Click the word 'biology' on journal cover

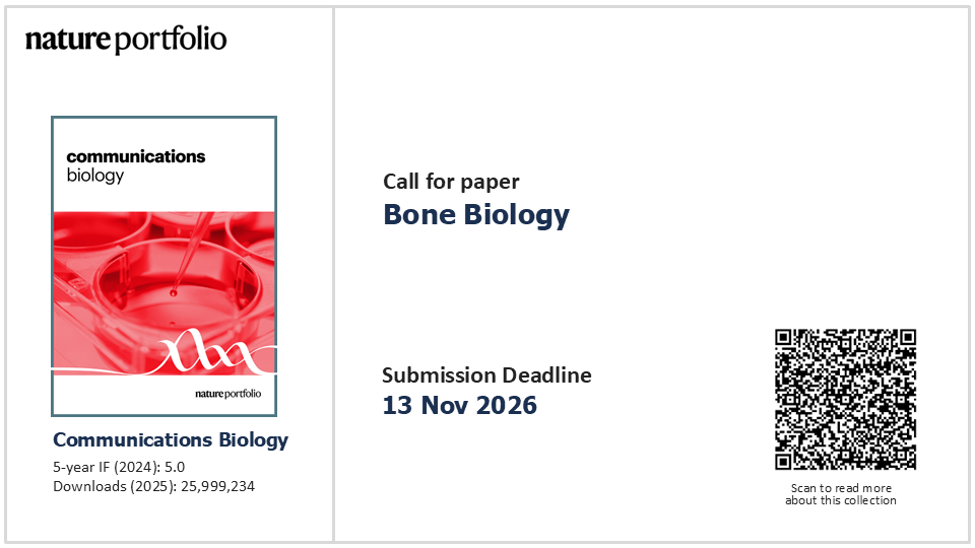95,176
